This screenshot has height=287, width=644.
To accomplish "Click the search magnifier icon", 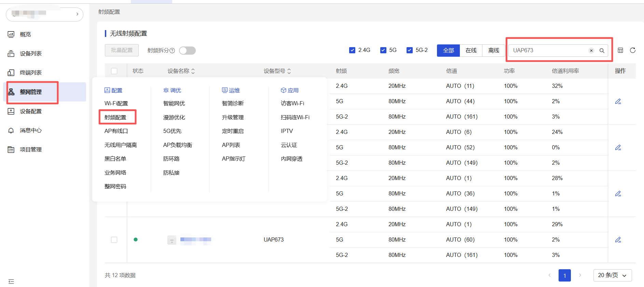I will (x=602, y=51).
